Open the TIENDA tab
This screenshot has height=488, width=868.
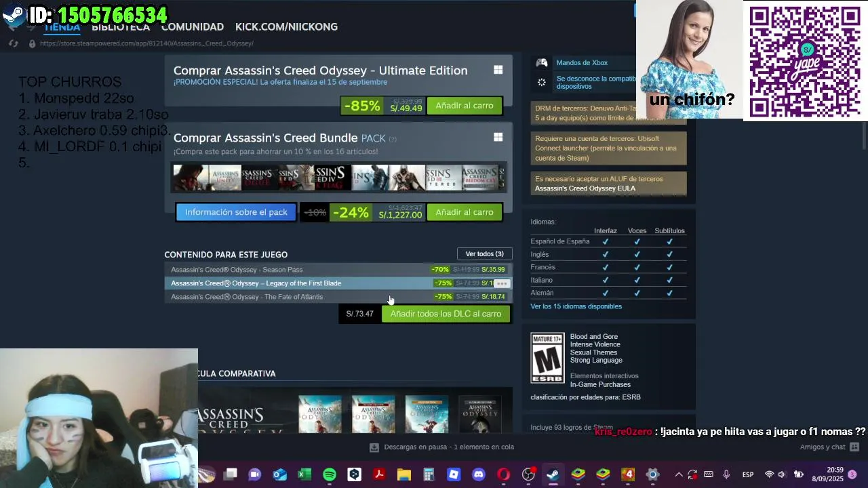62,26
